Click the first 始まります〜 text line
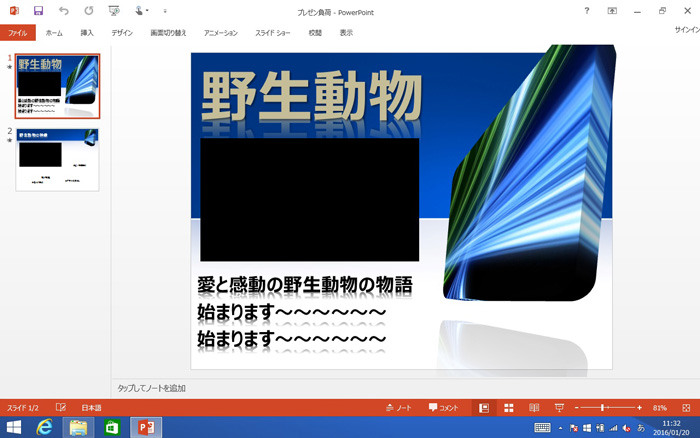The width and height of the screenshot is (700, 438). click(x=292, y=312)
